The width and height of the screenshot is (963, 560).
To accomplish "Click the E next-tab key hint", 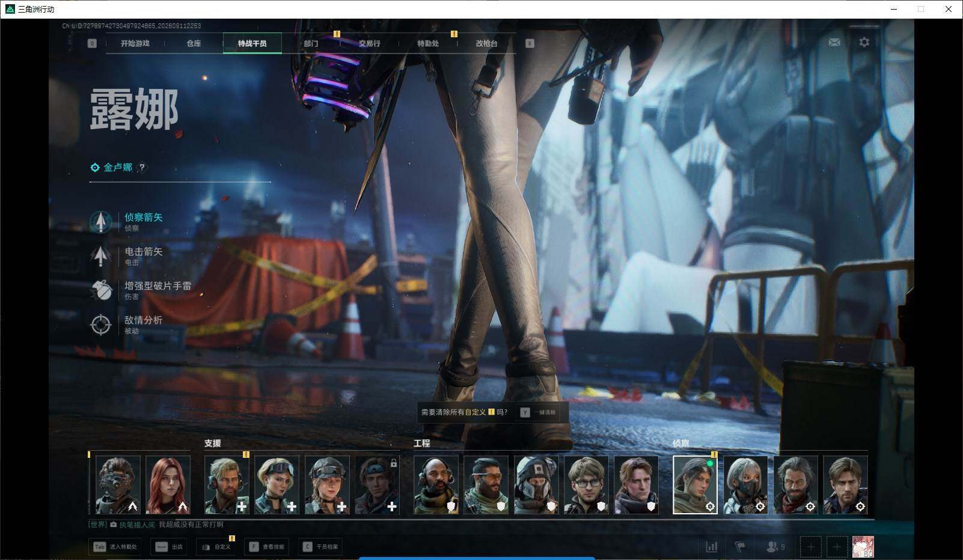I will click(x=530, y=43).
